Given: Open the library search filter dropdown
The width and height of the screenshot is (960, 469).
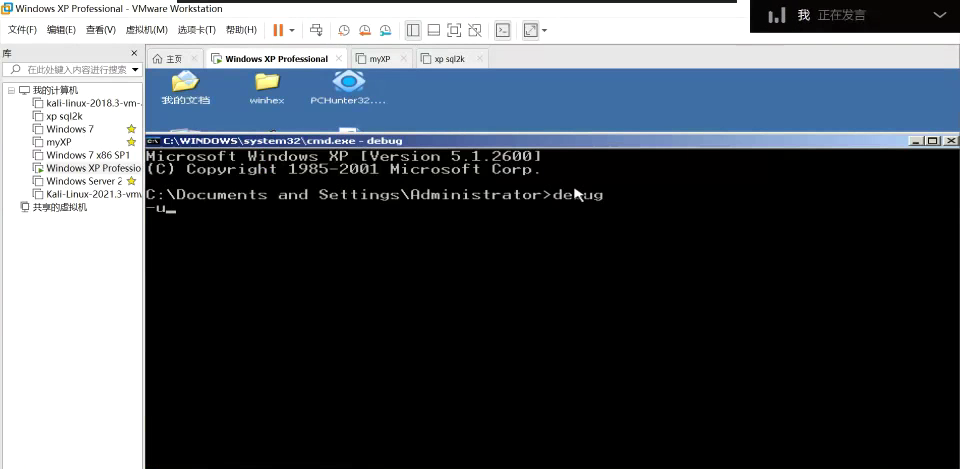Looking at the screenshot, I should pyautogui.click(x=135, y=70).
